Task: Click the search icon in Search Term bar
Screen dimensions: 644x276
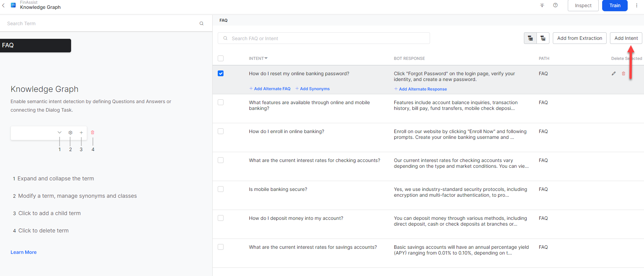Action: click(201, 23)
